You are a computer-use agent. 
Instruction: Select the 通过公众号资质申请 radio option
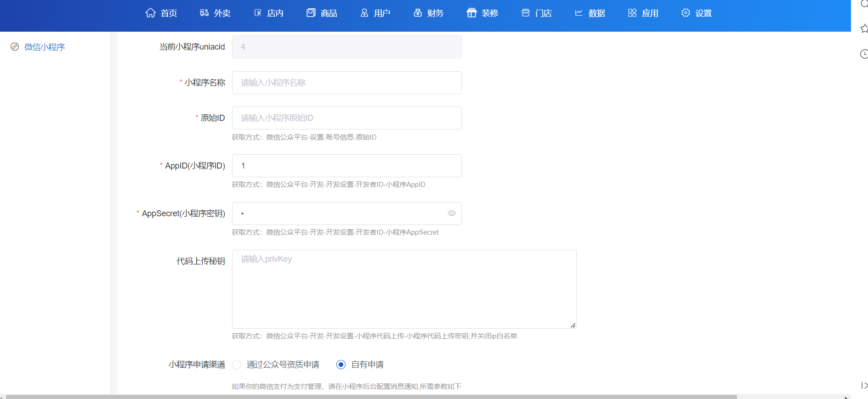tap(237, 365)
